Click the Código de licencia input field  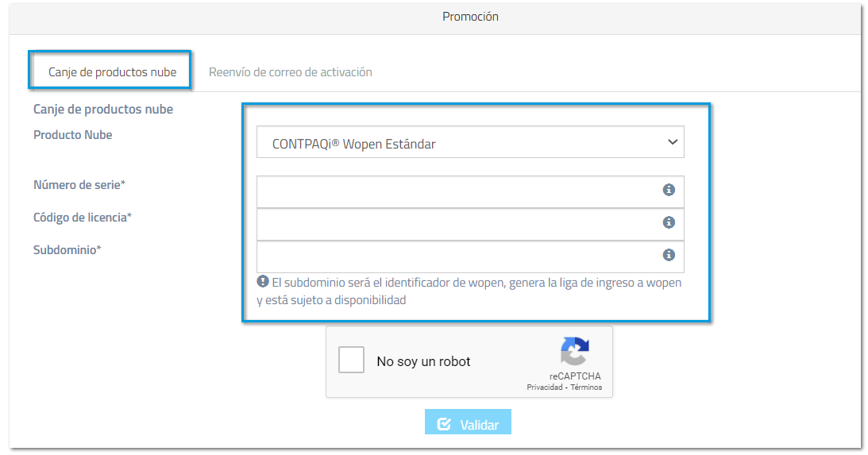(x=470, y=224)
